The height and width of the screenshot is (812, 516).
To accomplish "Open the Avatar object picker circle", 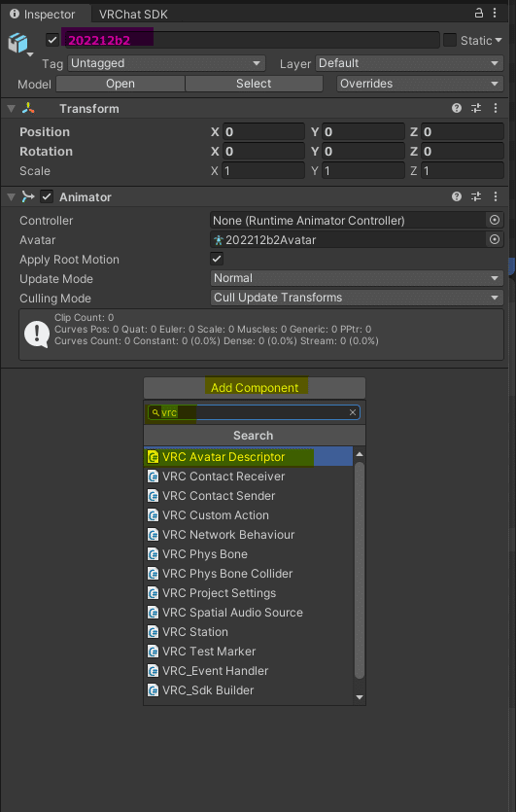I will [495, 239].
